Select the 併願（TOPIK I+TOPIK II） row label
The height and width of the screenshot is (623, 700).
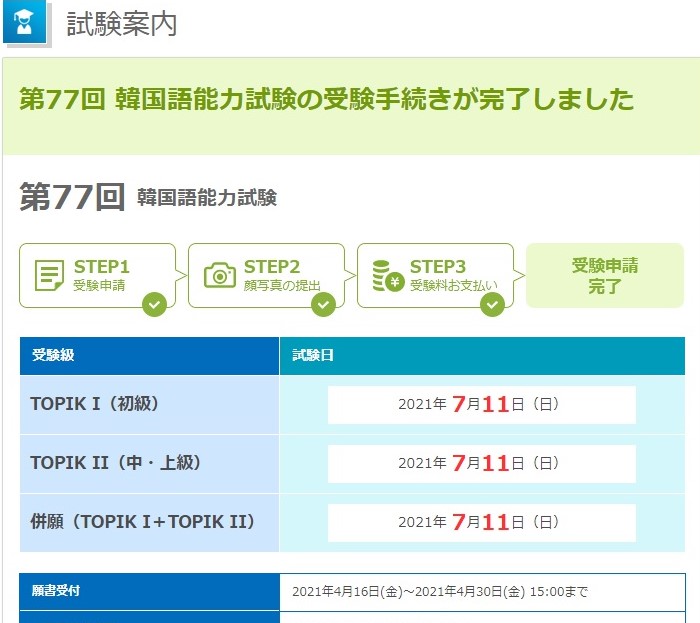point(142,522)
